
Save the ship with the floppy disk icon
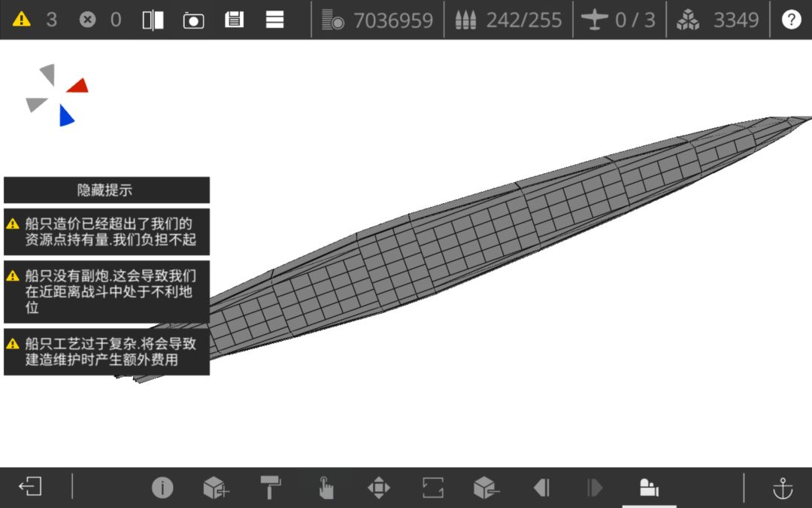click(234, 20)
